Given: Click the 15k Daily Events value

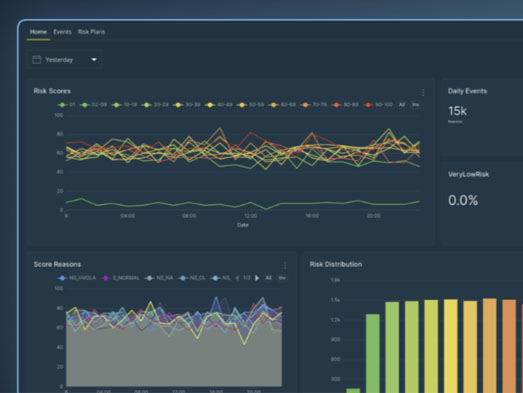Looking at the screenshot, I should (457, 111).
